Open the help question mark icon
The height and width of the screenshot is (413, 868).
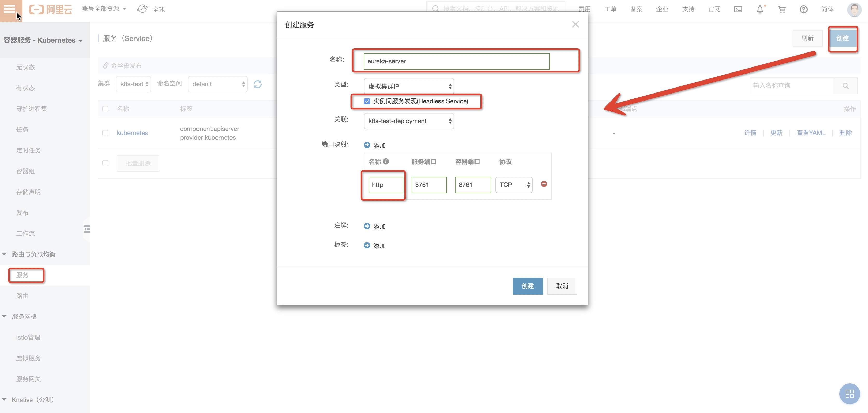coord(804,9)
